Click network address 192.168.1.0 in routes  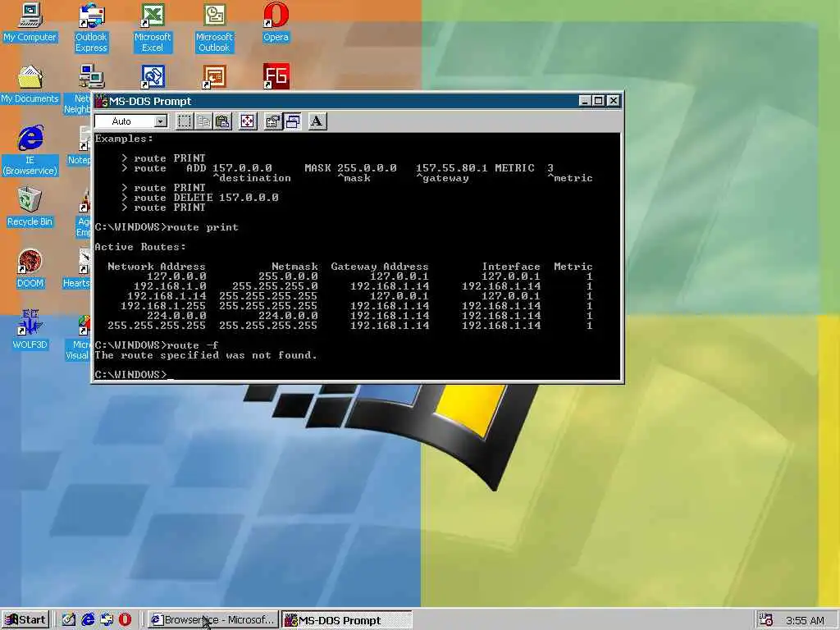pyautogui.click(x=170, y=286)
